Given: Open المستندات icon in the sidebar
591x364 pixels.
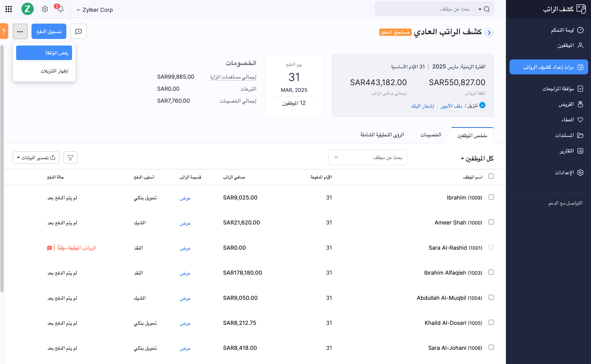Looking at the screenshot, I should pyautogui.click(x=580, y=135).
